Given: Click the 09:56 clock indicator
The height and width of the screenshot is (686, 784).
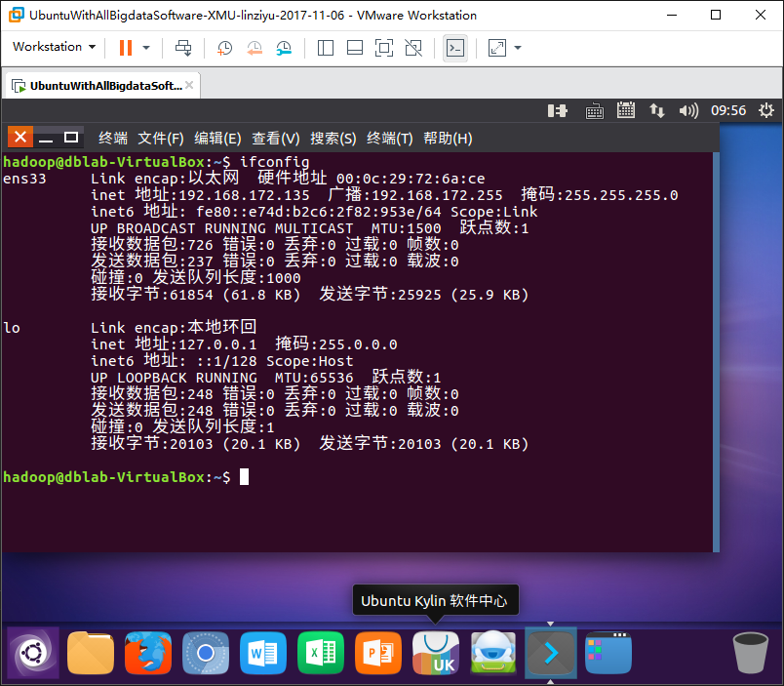Looking at the screenshot, I should pos(728,110).
